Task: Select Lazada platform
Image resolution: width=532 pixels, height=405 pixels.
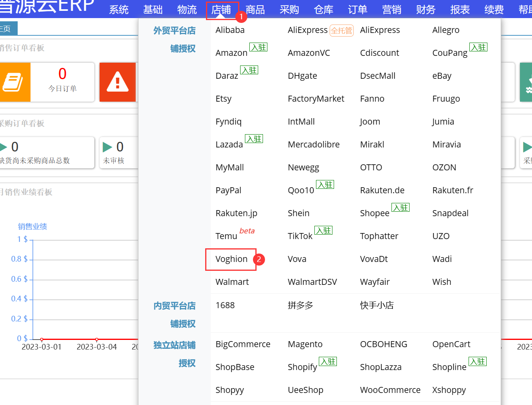Action: point(229,144)
